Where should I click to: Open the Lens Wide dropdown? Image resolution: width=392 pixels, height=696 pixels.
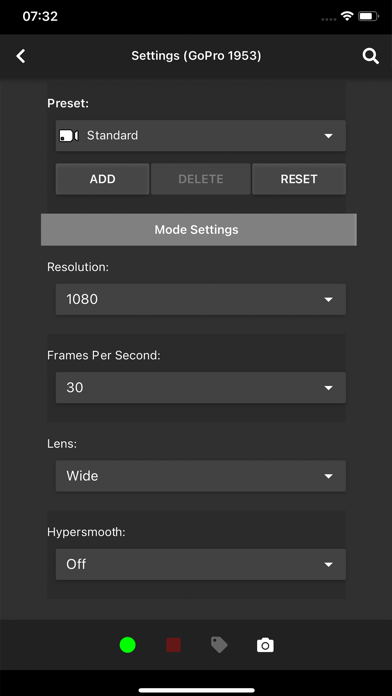(201, 476)
